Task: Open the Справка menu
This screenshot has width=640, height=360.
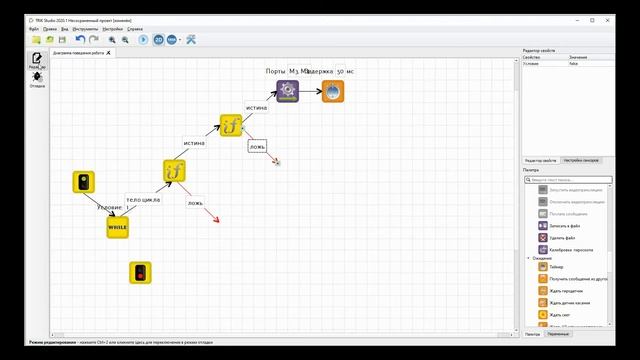Action: (x=135, y=29)
